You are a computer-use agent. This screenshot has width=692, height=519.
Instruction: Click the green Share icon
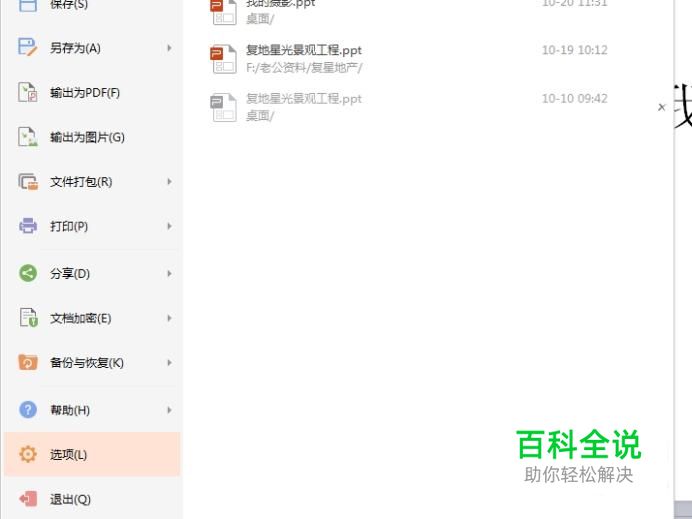pos(27,273)
